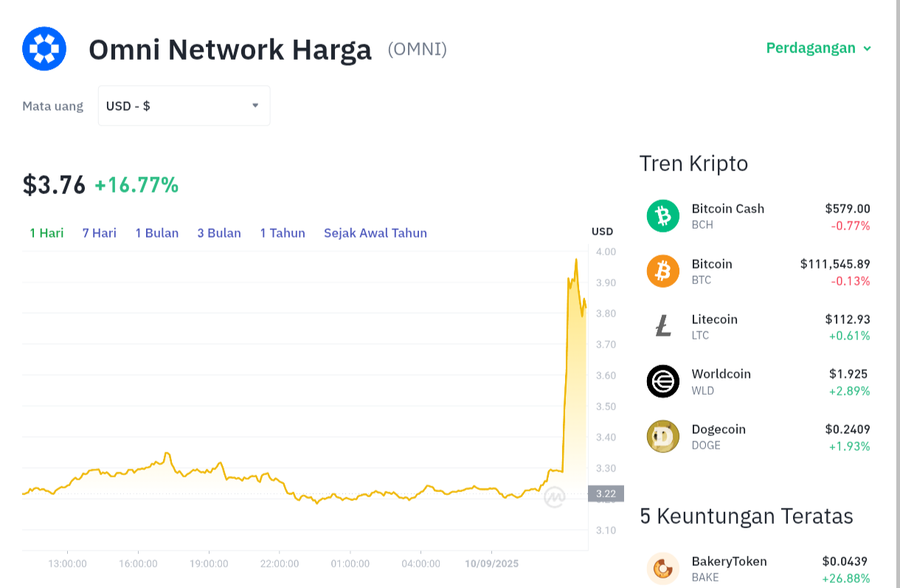Show the Sejak Awal Tahun range
900x588 pixels.
click(375, 233)
